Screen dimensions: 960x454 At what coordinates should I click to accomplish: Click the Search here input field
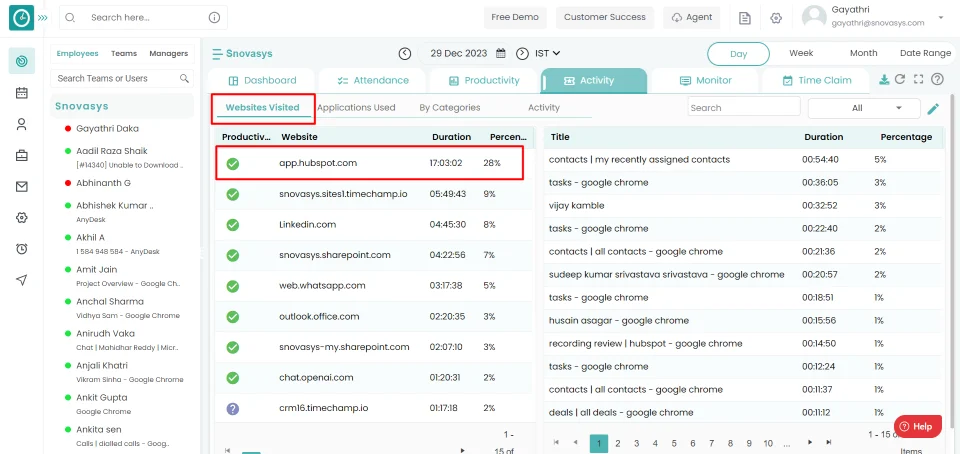pos(143,18)
